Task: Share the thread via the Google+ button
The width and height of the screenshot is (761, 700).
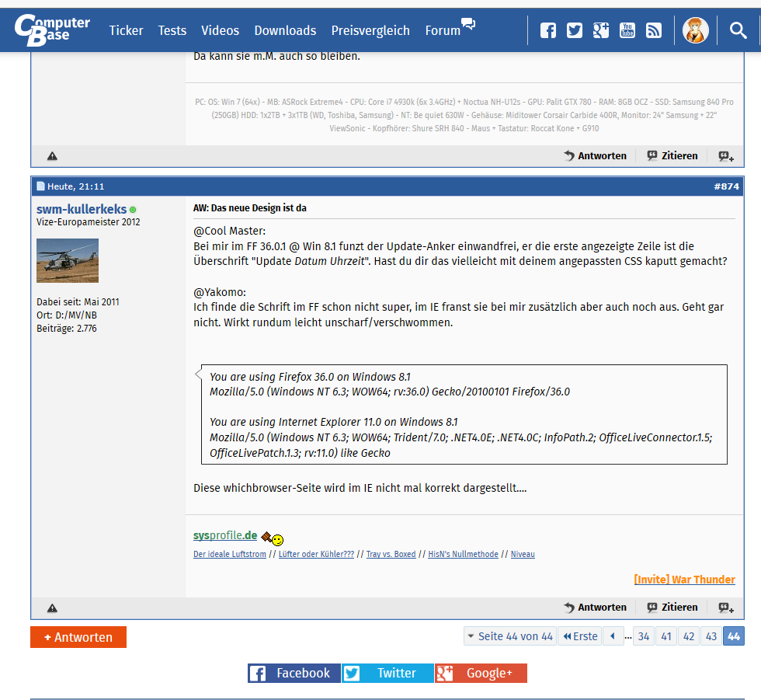Action: [x=481, y=674]
